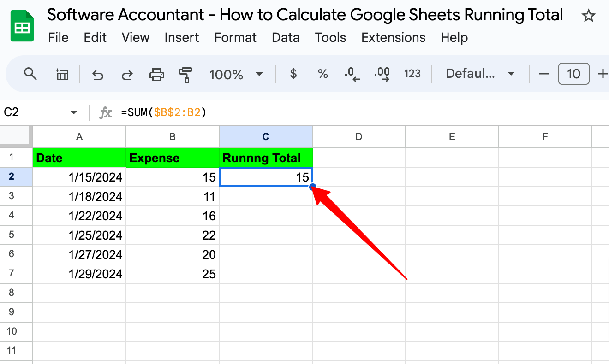Select the Expense header cell

tap(173, 158)
